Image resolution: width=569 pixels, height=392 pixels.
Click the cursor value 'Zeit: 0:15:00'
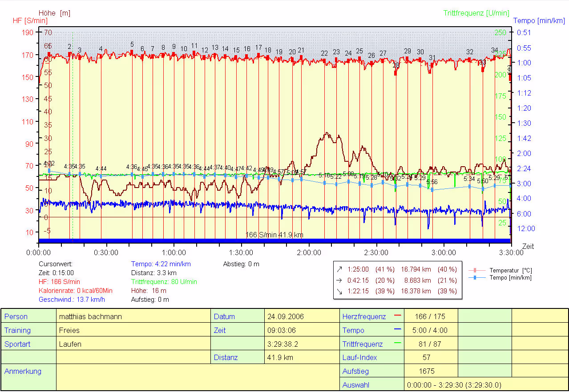pyautogui.click(x=56, y=273)
